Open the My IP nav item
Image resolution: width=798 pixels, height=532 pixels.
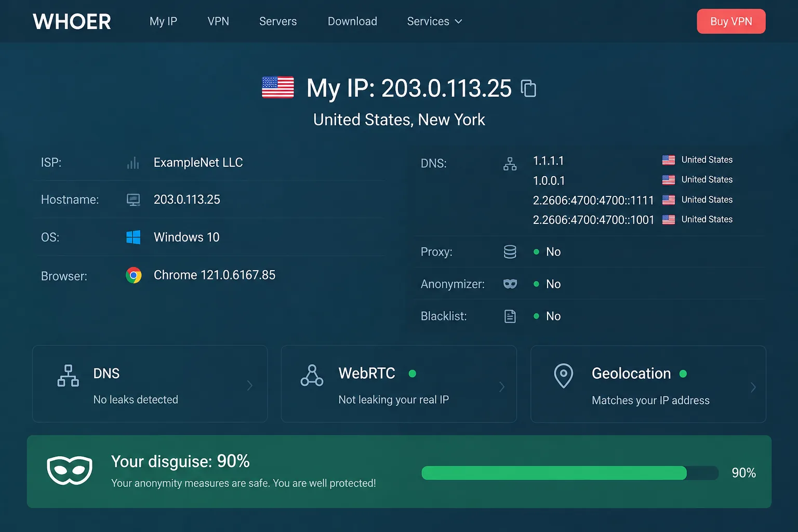(163, 21)
